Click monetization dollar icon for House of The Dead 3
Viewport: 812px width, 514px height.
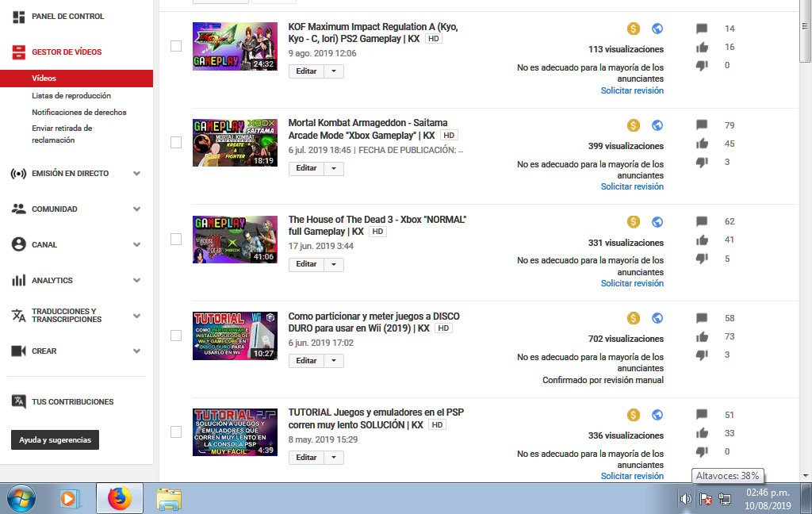click(634, 222)
